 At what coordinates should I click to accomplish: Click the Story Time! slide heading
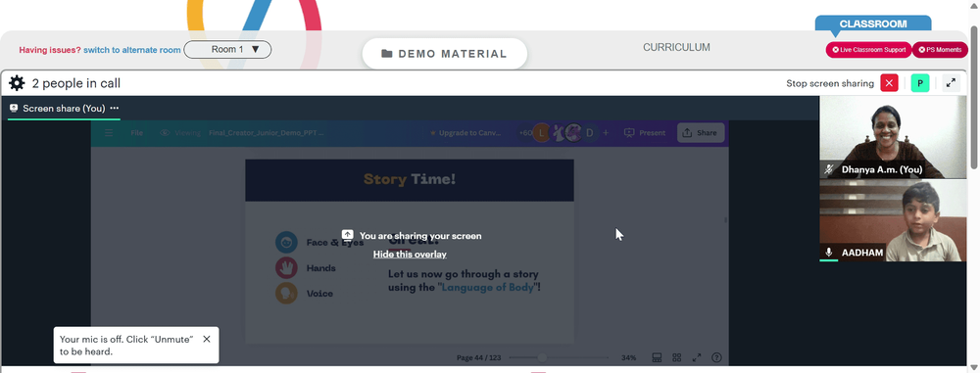[x=410, y=180]
